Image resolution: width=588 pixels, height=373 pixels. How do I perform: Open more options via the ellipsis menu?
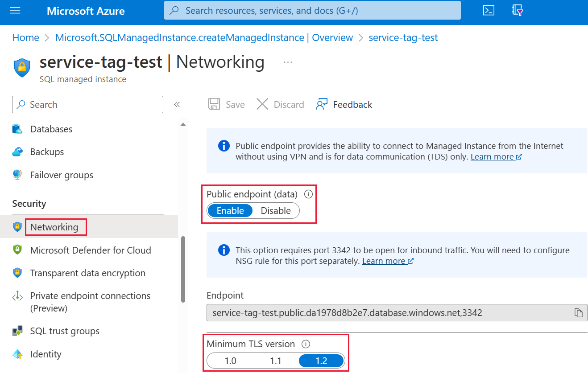288,62
